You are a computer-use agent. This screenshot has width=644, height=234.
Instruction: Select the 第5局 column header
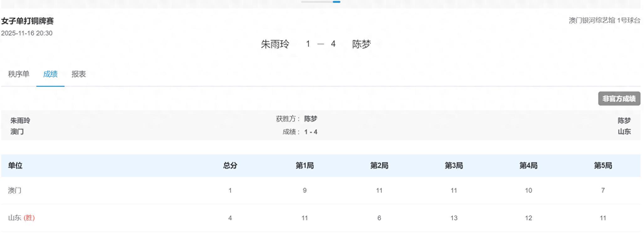point(603,165)
